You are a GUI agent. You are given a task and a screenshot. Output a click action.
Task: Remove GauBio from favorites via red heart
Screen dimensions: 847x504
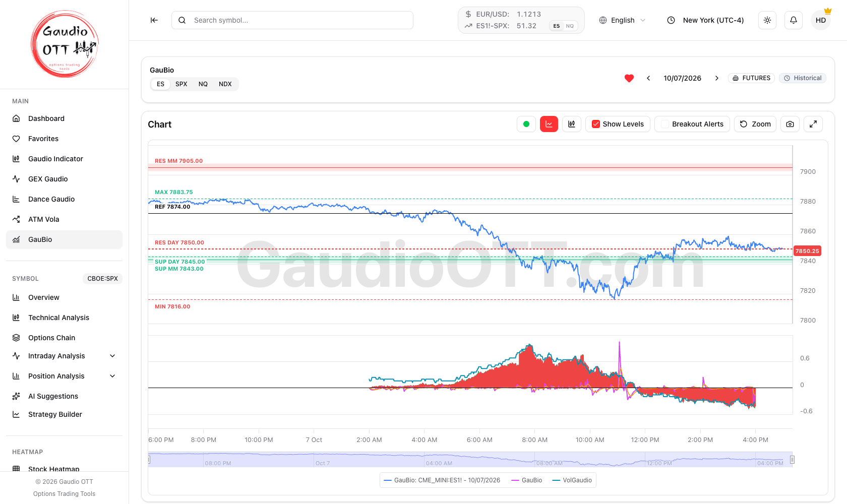[629, 78]
